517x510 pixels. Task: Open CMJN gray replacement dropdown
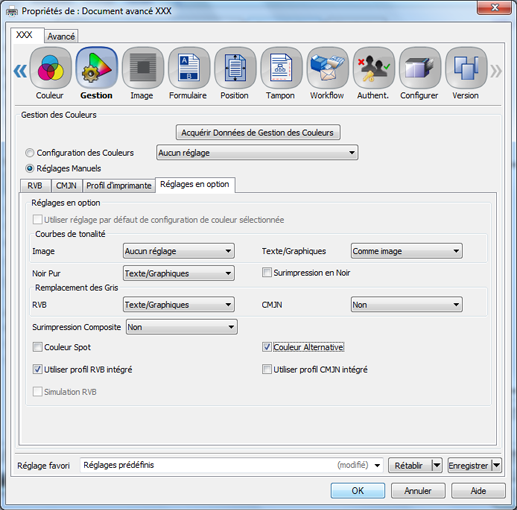pyautogui.click(x=407, y=304)
